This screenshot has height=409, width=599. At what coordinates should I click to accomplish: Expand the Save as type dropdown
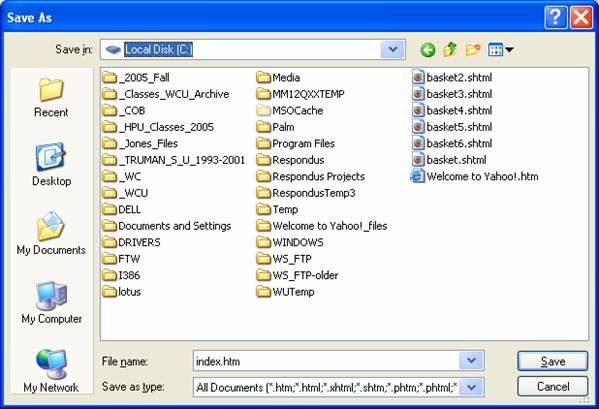[x=471, y=388]
